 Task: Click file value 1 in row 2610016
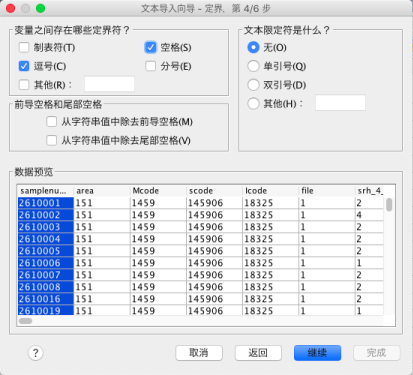[x=327, y=299]
